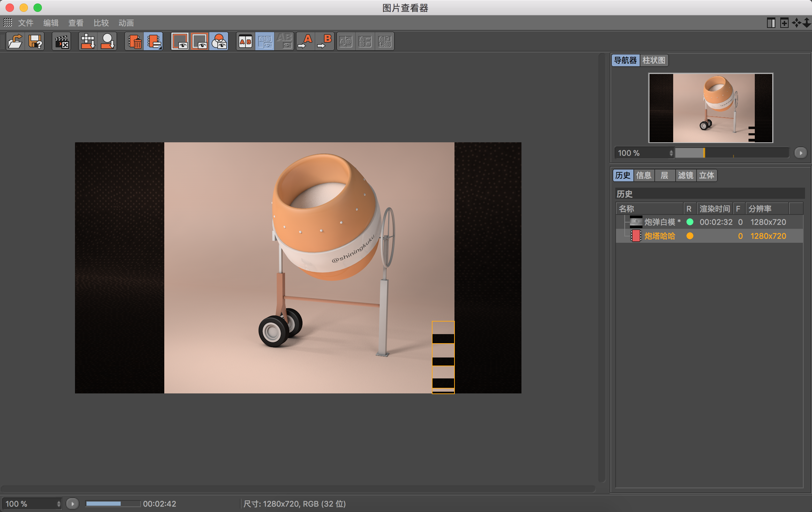Click the round arrow button in the status bar
Image resolution: width=812 pixels, height=512 pixels.
[73, 504]
